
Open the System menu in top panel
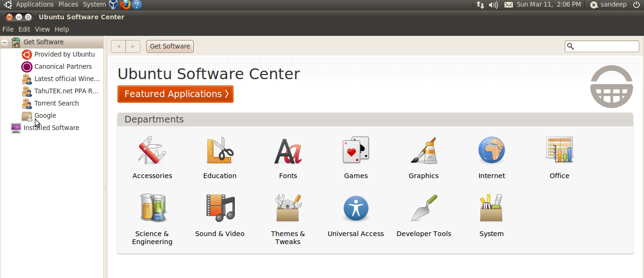click(94, 4)
